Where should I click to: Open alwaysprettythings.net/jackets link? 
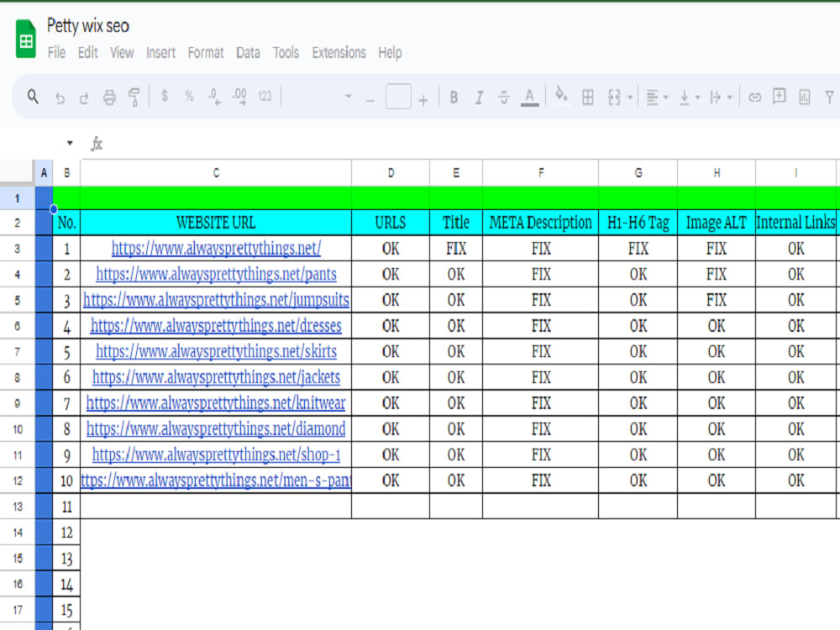click(x=216, y=377)
